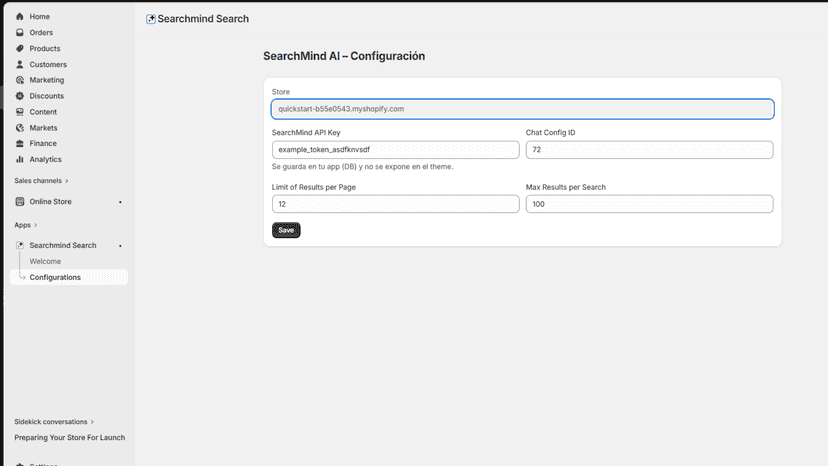Select the Welcome sub-page

(x=45, y=261)
